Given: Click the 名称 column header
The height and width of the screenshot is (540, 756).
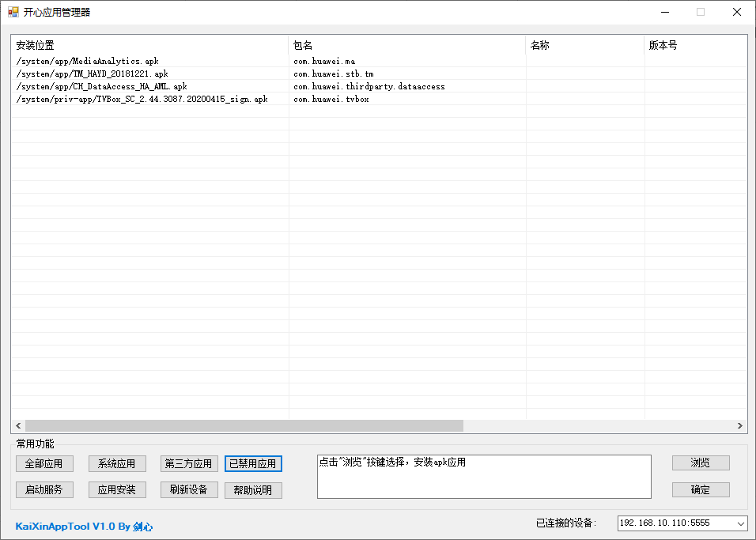Looking at the screenshot, I should [584, 45].
